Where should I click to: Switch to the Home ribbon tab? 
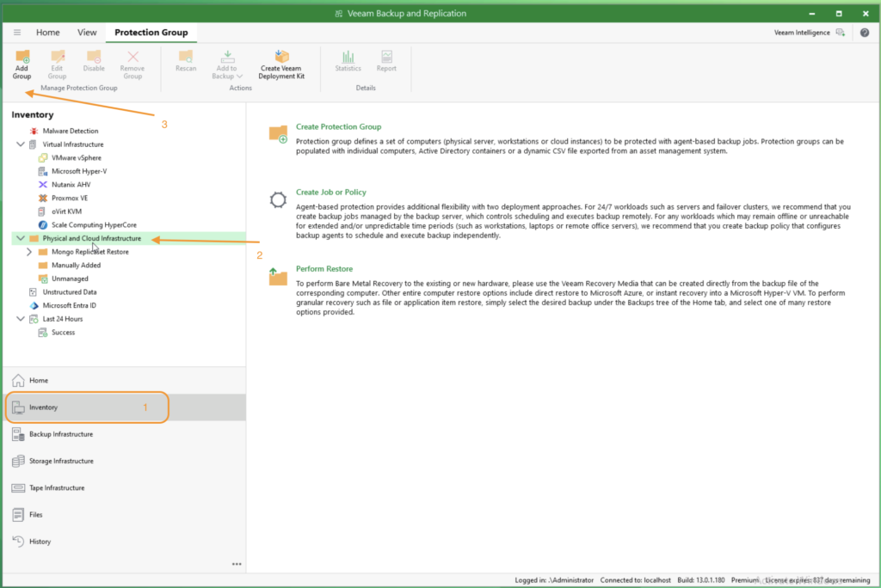47,32
